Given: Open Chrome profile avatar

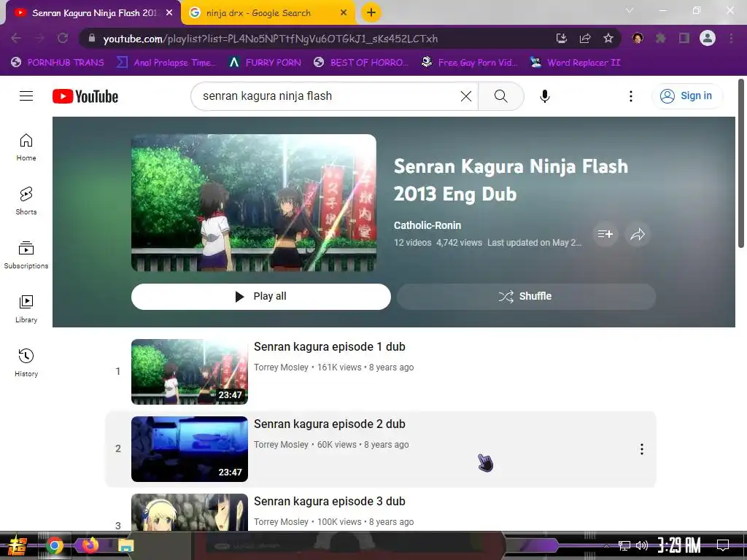Looking at the screenshot, I should pos(708,38).
